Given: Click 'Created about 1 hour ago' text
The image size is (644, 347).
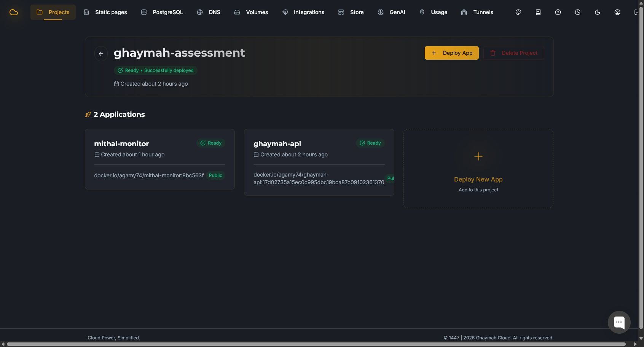Looking at the screenshot, I should (x=133, y=154).
